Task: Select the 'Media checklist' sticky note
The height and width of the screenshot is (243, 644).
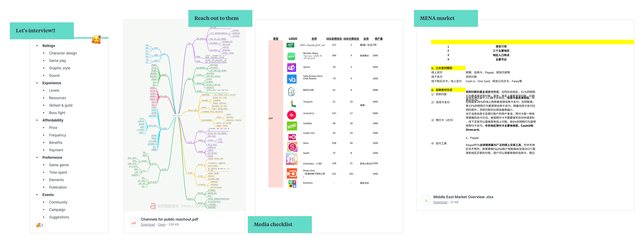Action: coord(280,225)
